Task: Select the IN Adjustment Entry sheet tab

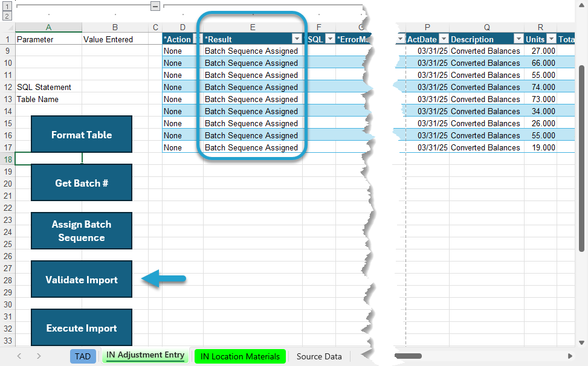Action: [x=146, y=356]
